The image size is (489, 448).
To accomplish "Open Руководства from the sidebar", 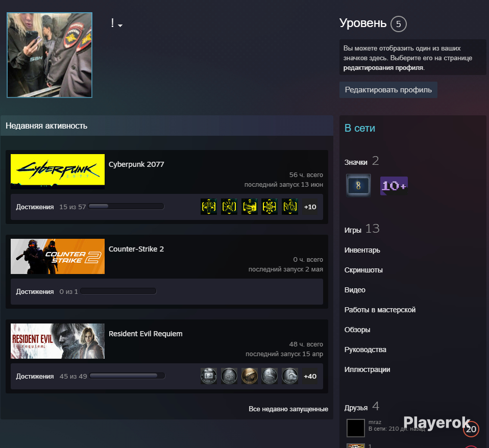I will click(365, 350).
